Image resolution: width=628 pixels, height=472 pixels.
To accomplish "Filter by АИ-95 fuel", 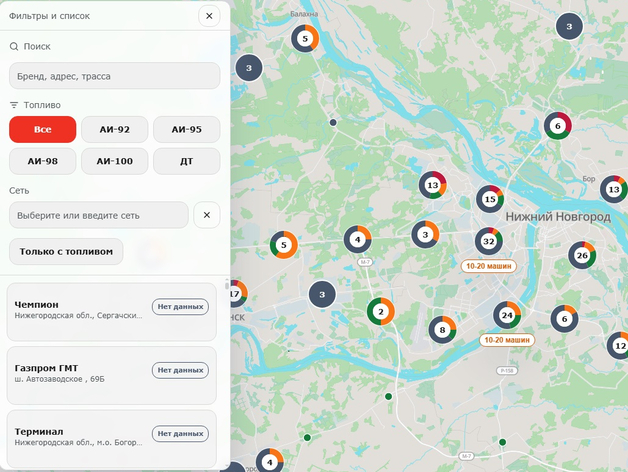I will point(187,129).
